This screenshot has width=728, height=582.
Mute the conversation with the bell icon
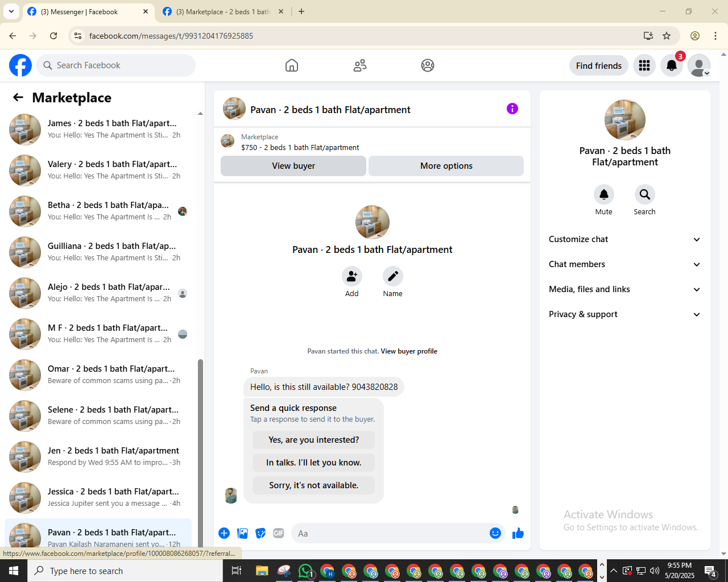click(604, 194)
